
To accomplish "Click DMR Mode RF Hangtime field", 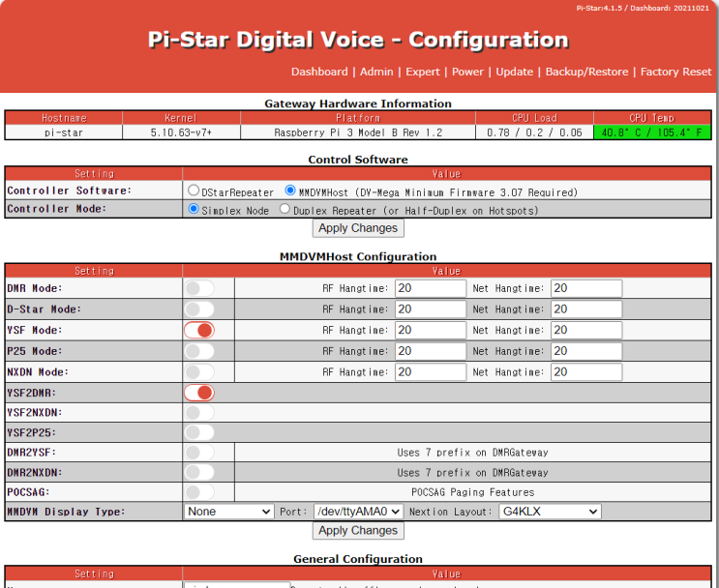I will (x=431, y=288).
